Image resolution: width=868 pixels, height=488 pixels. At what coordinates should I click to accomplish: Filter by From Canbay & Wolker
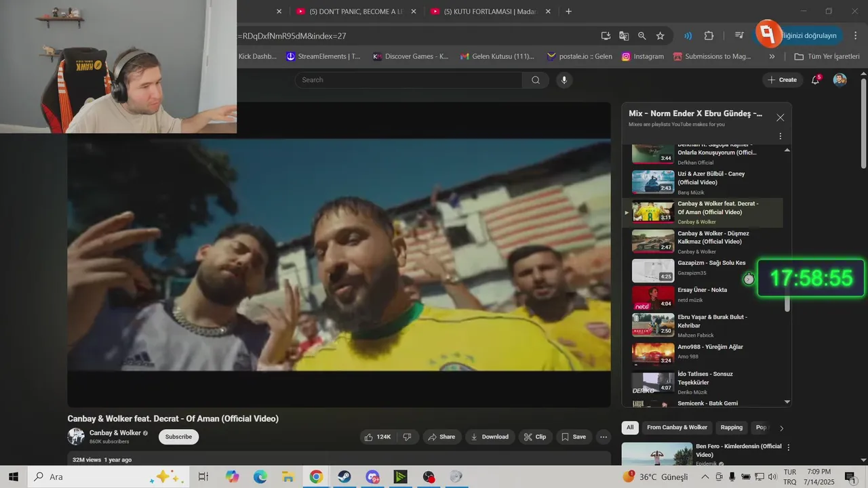pyautogui.click(x=677, y=428)
